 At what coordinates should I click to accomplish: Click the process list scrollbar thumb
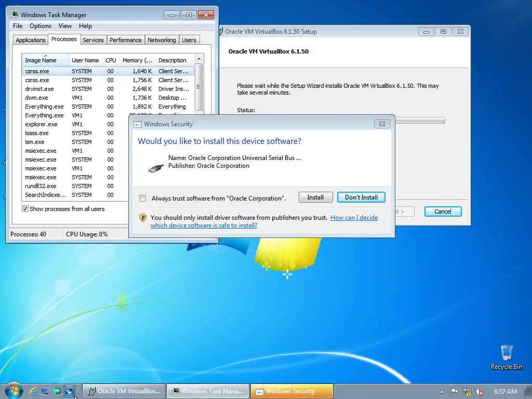click(199, 87)
